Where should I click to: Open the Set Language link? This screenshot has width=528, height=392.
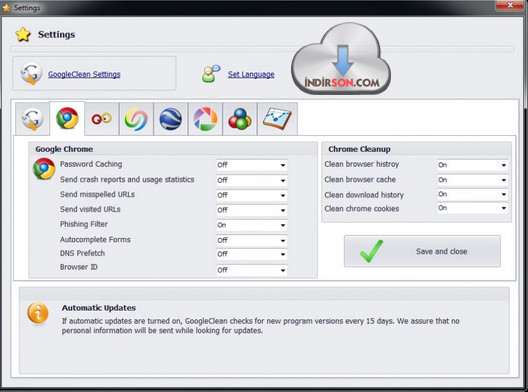coord(251,74)
